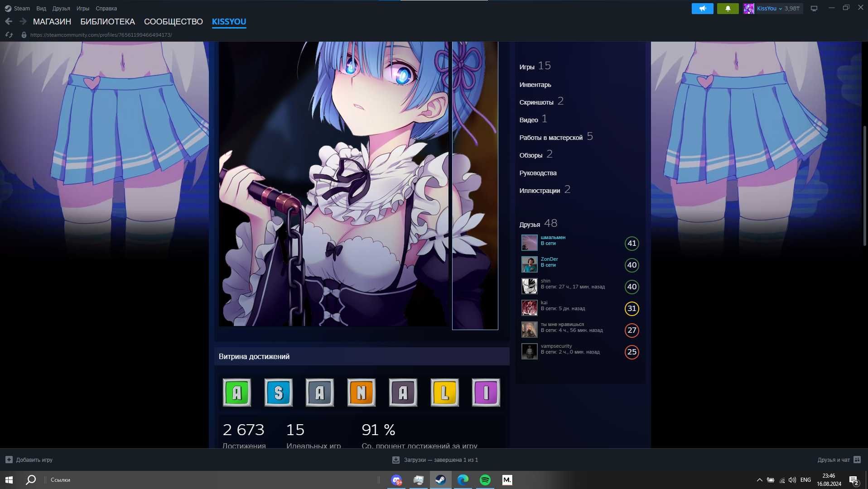
Task: Click the Steam logo in the menu bar
Action: click(8, 9)
